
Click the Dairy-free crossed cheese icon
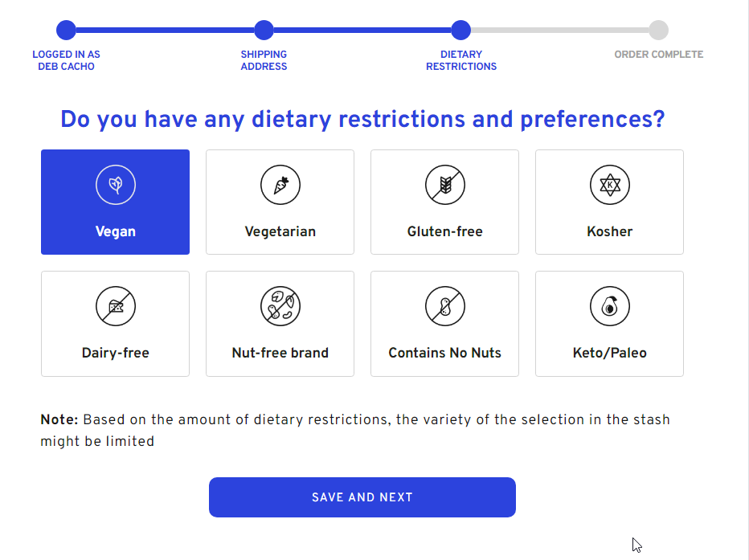click(116, 307)
